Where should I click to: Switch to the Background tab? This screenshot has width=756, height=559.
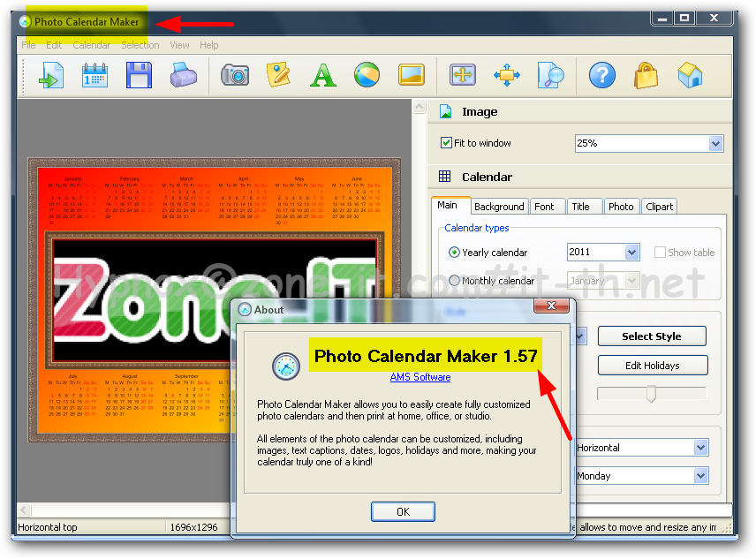[499, 207]
